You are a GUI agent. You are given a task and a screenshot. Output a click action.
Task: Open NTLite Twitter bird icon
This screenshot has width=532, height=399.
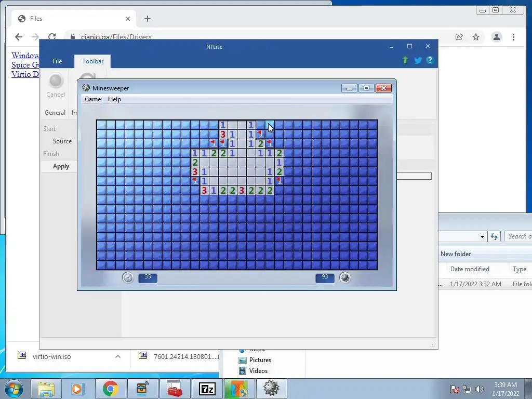pos(418,60)
